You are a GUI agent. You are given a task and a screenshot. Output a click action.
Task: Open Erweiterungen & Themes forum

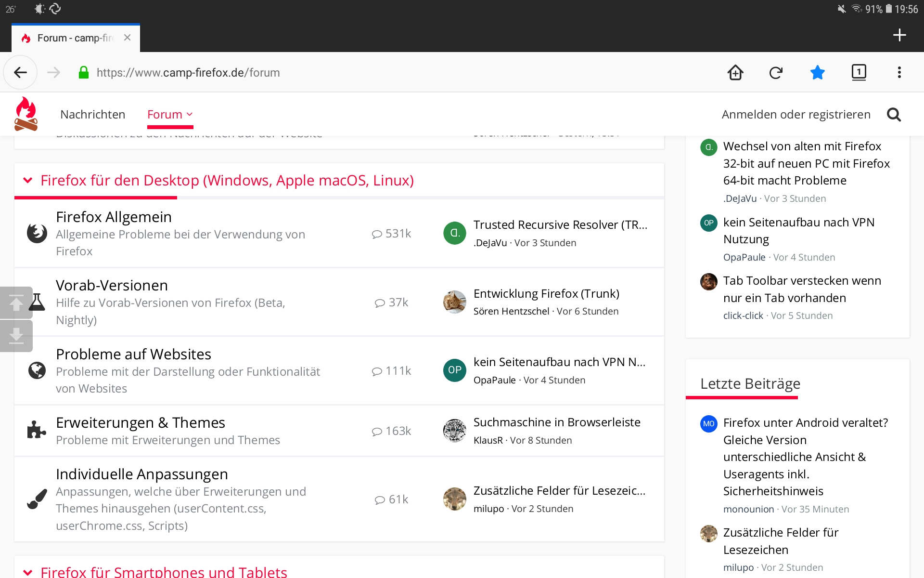(141, 423)
